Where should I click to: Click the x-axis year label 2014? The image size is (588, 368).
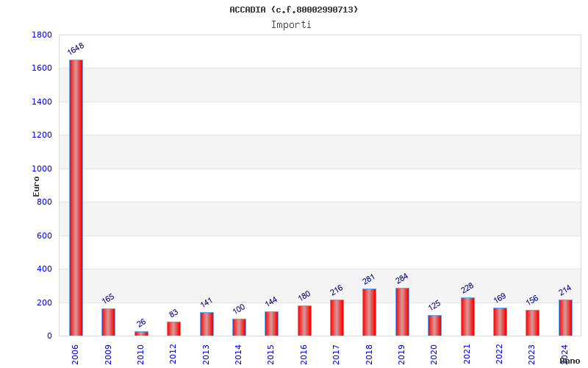pyautogui.click(x=238, y=355)
